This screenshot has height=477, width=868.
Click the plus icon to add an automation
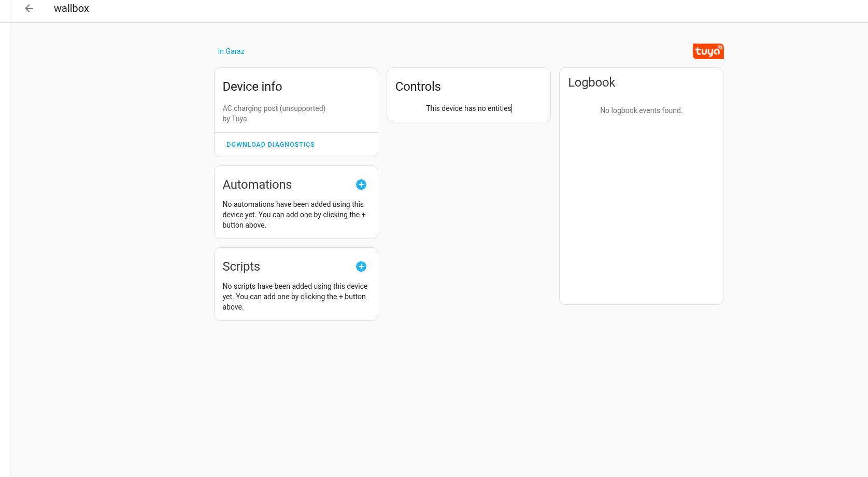point(361,184)
